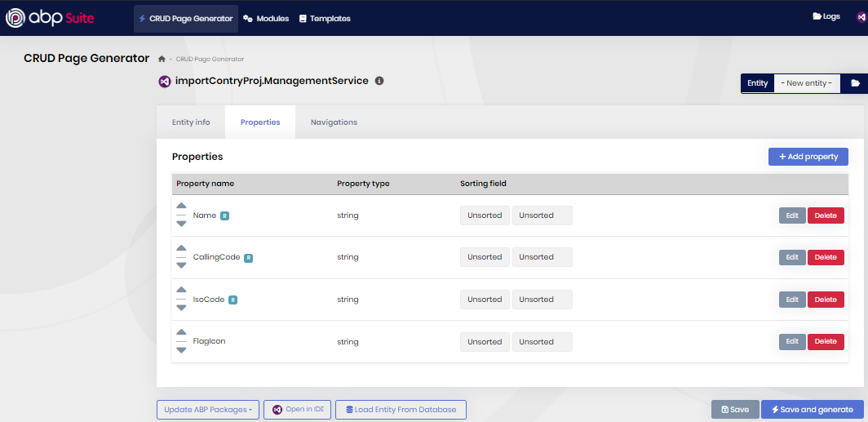Move the Name property up with arrow
This screenshot has width=868, height=422.
[x=181, y=206]
